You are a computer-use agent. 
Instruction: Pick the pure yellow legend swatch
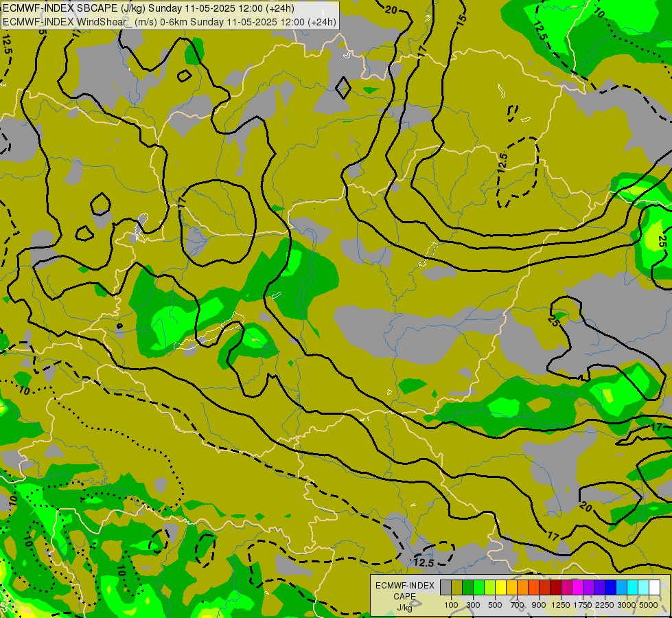click(500, 588)
